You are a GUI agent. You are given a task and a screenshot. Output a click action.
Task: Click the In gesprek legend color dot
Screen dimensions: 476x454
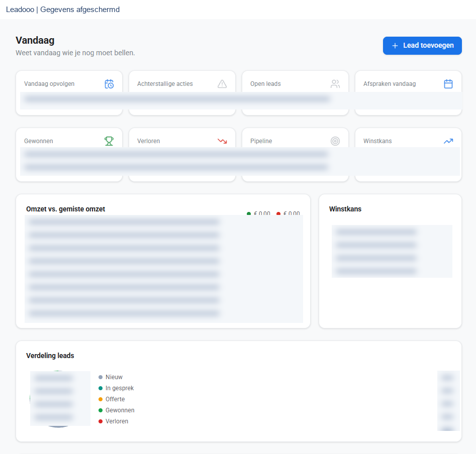[x=101, y=388]
